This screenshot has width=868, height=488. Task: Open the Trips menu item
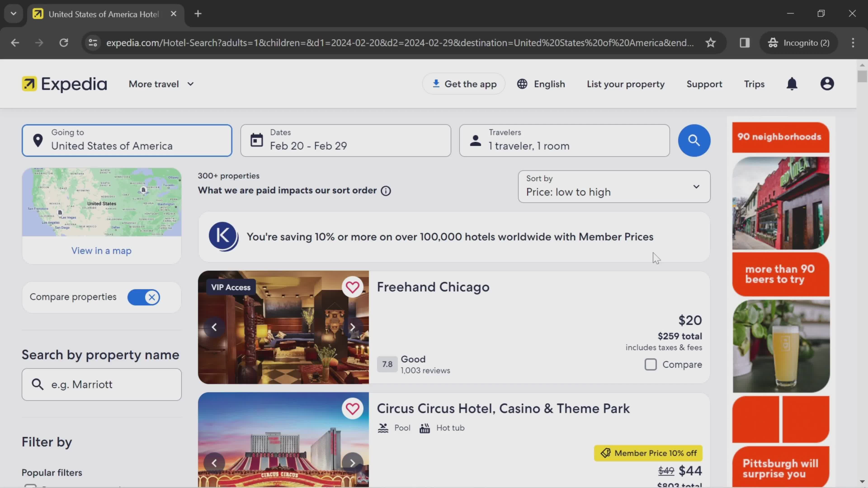click(754, 84)
